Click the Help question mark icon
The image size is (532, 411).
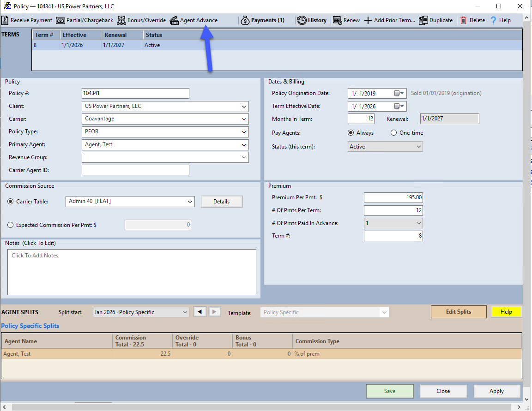point(493,20)
